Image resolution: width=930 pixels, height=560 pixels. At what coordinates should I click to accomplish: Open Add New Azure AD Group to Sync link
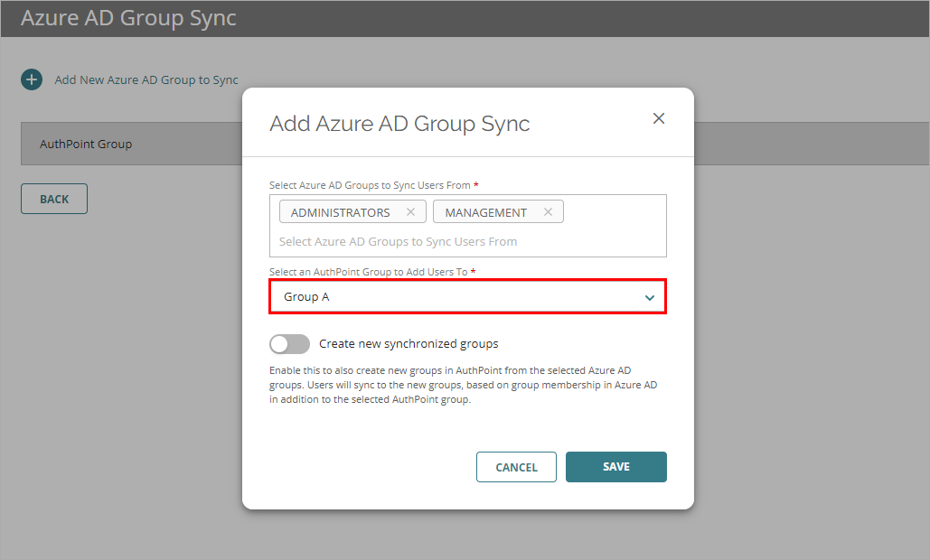[x=146, y=79]
